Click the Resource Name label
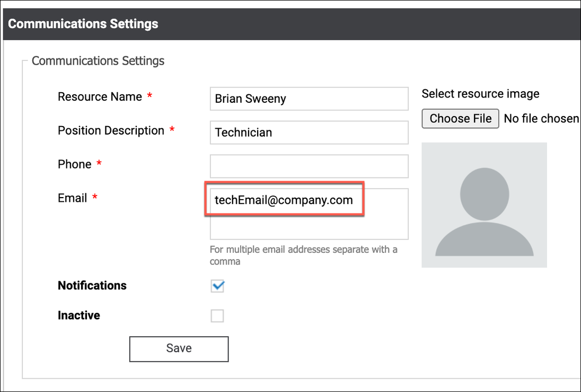 pyautogui.click(x=100, y=97)
